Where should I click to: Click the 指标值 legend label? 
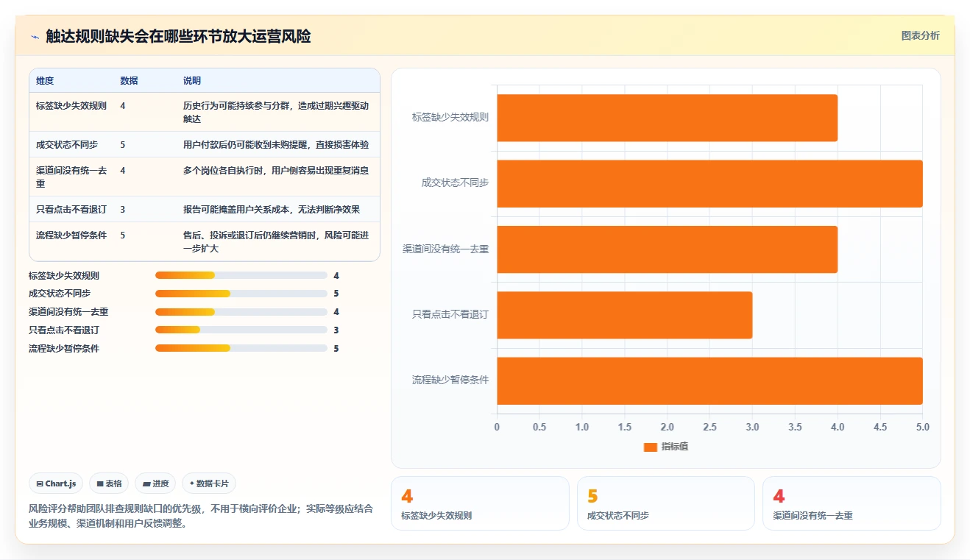coord(675,447)
